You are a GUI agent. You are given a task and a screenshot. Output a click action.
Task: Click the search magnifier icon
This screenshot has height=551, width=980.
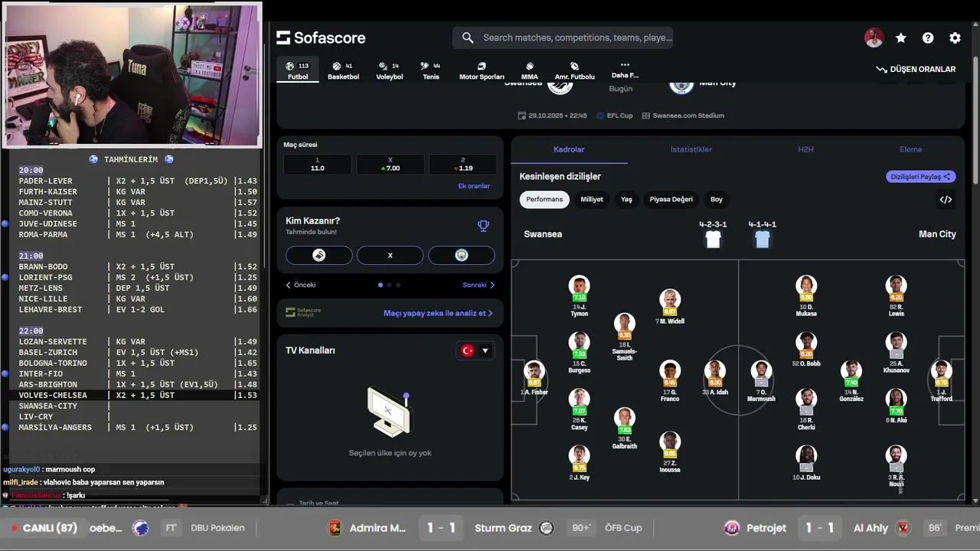point(468,37)
